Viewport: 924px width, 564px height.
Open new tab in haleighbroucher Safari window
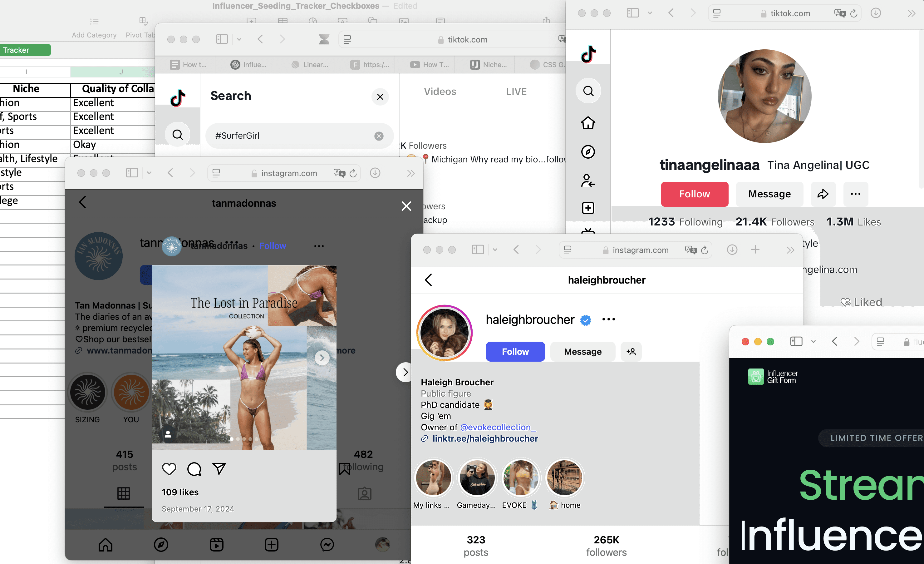point(755,250)
